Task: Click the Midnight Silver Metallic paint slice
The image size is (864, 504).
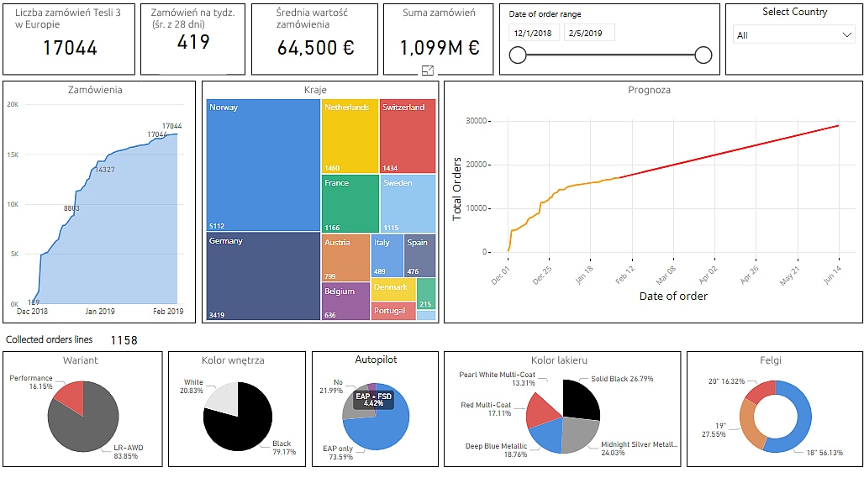Action: tap(580, 435)
